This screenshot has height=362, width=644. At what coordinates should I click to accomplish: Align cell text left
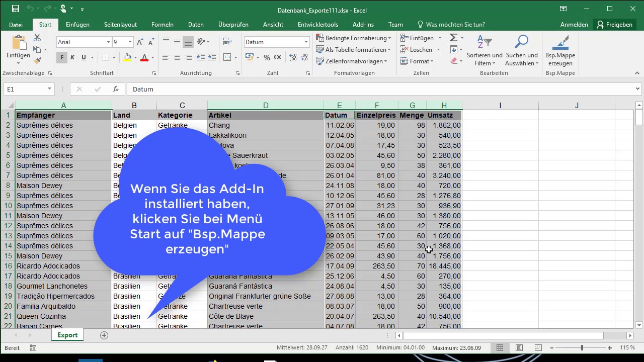pyautogui.click(x=166, y=57)
